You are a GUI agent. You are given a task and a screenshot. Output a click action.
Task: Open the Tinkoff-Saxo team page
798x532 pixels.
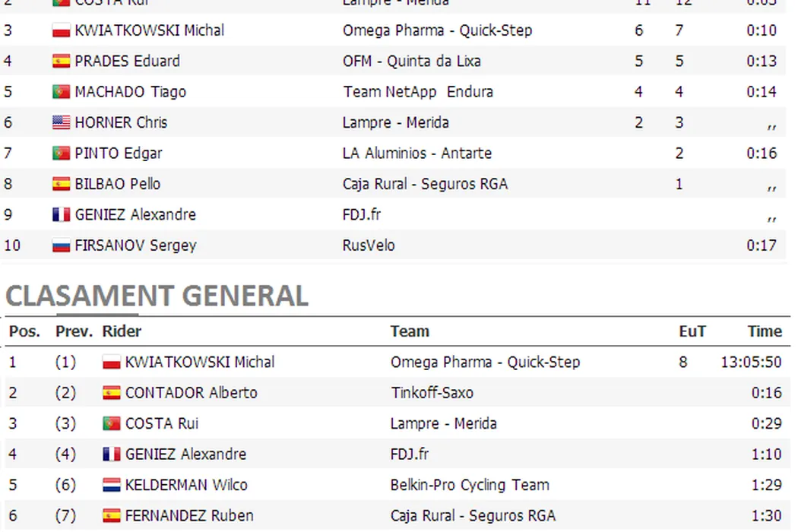432,393
